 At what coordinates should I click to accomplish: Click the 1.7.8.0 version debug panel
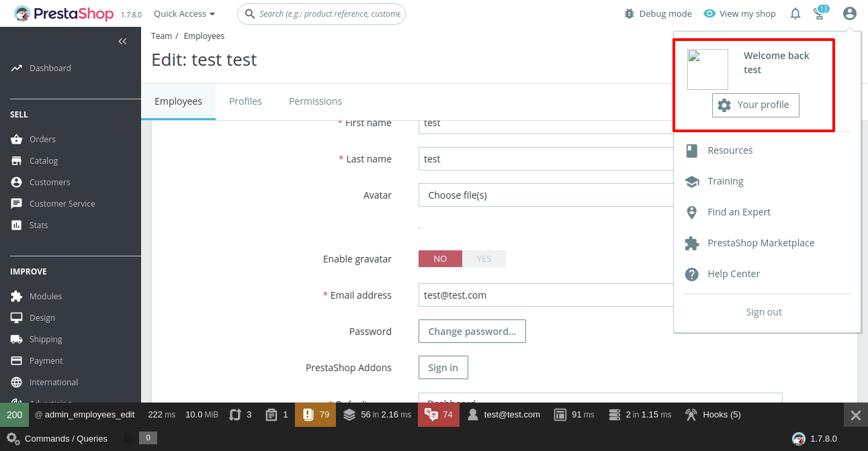click(814, 439)
